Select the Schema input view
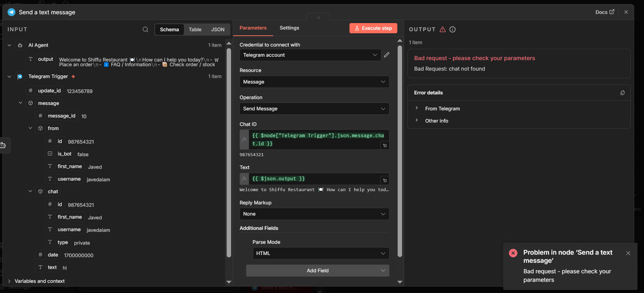This screenshot has height=293, width=644. [169, 30]
